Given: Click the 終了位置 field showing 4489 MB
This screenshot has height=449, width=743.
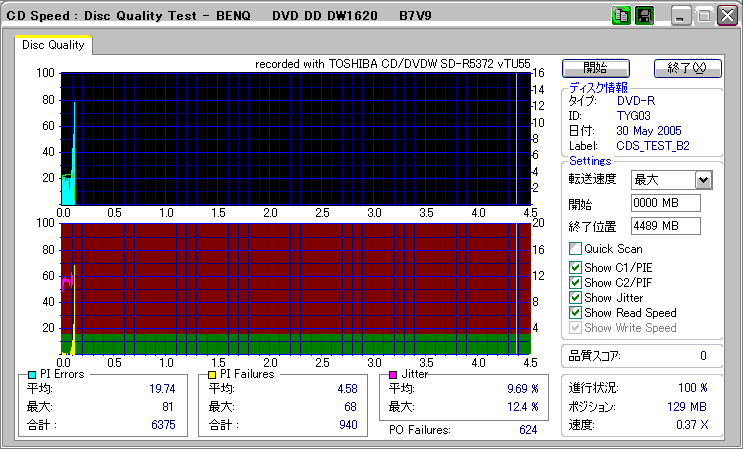Looking at the screenshot, I should click(666, 226).
